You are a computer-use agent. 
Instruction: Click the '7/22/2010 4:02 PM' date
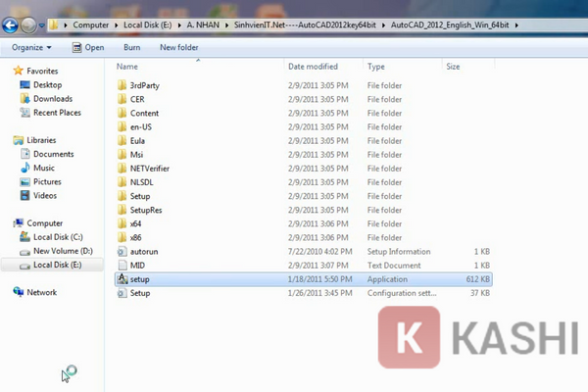(x=319, y=252)
